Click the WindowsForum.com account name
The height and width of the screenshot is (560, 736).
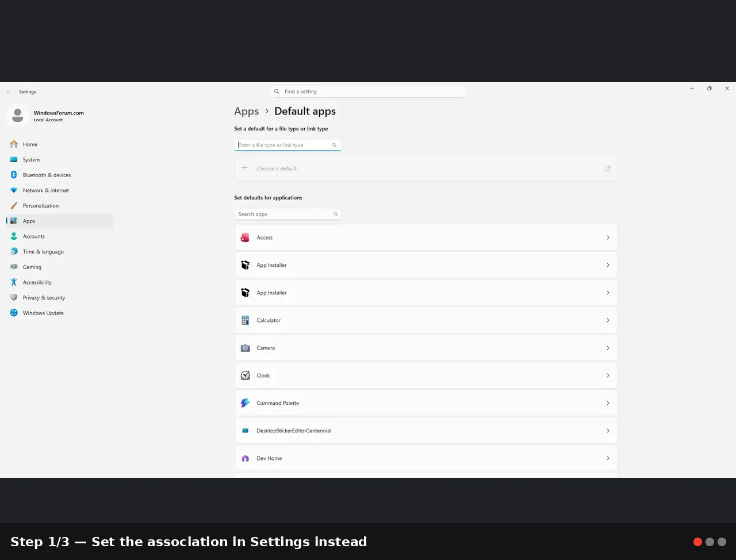pos(59,113)
